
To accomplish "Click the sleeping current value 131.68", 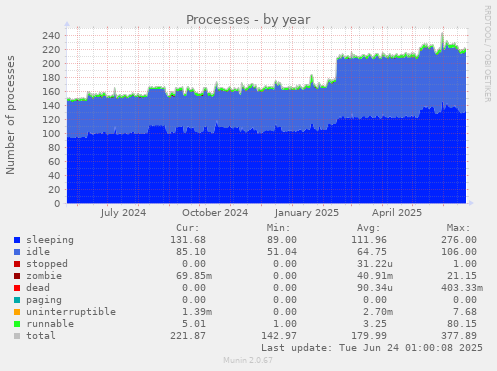I will [188, 240].
